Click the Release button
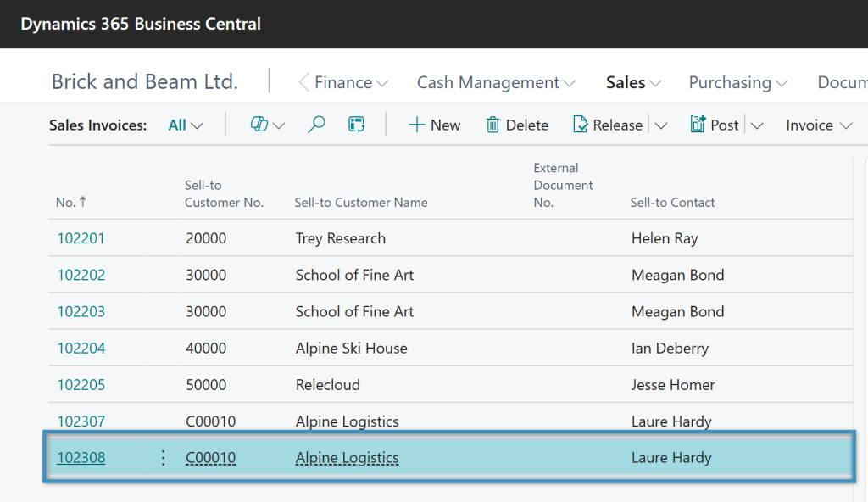The image size is (868, 502). (607, 126)
